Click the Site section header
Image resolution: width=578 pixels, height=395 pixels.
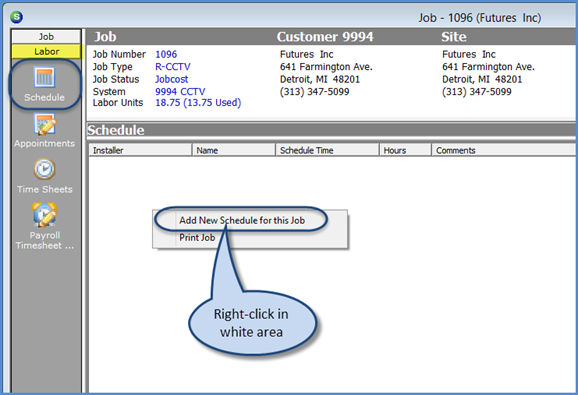click(x=454, y=37)
